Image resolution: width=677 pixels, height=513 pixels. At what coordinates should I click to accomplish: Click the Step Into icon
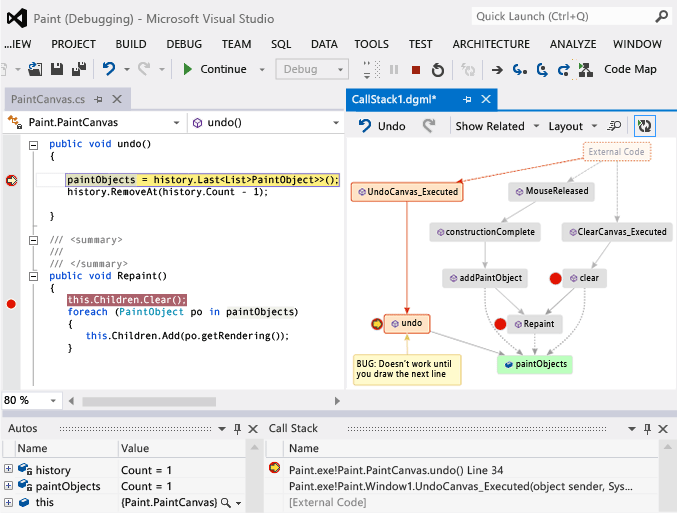[519, 70]
